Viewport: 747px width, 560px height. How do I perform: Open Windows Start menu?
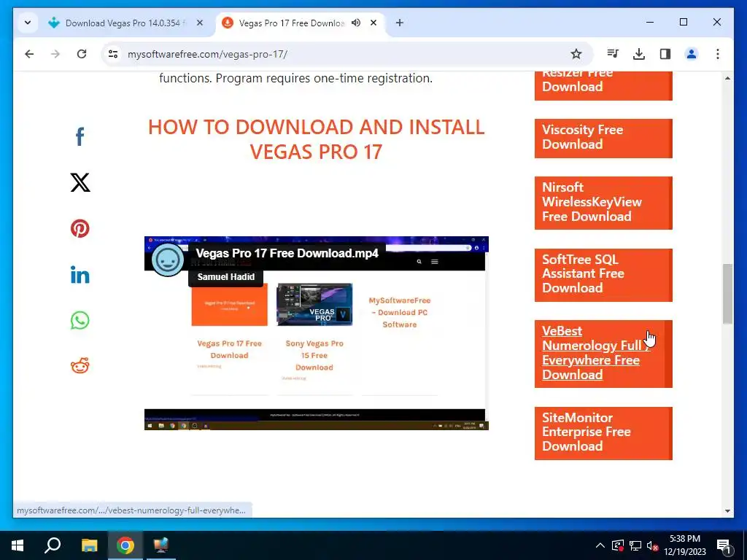(18, 545)
